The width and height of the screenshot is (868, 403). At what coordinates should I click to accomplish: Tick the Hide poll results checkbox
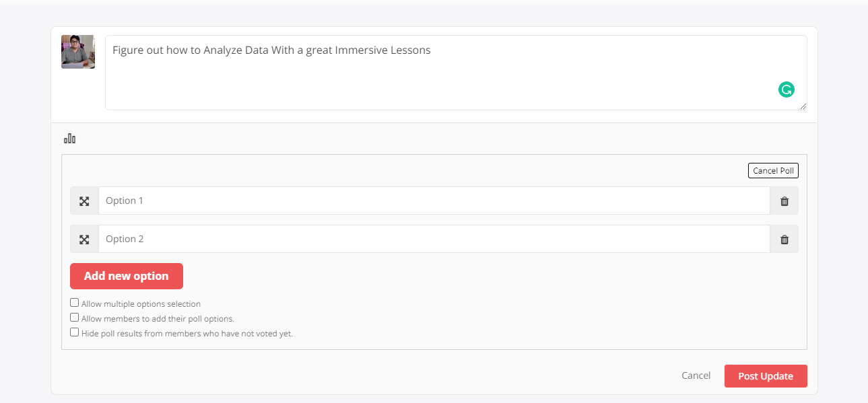click(x=75, y=332)
